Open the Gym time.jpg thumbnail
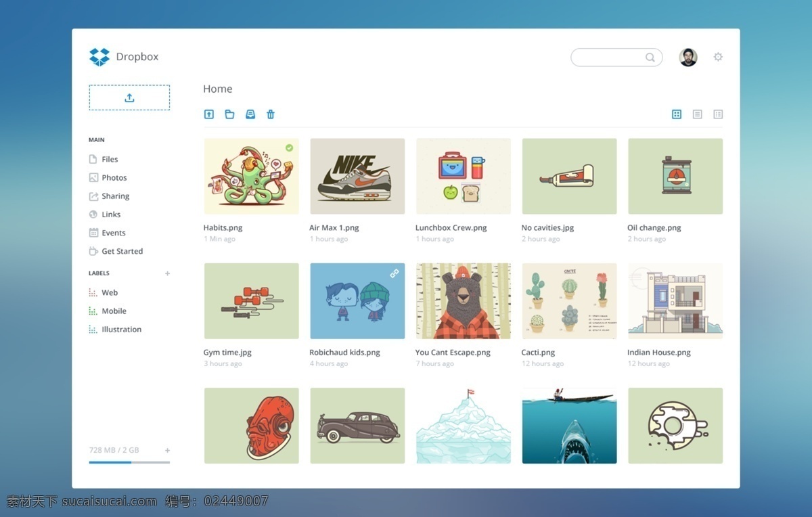812x517 pixels. click(252, 301)
